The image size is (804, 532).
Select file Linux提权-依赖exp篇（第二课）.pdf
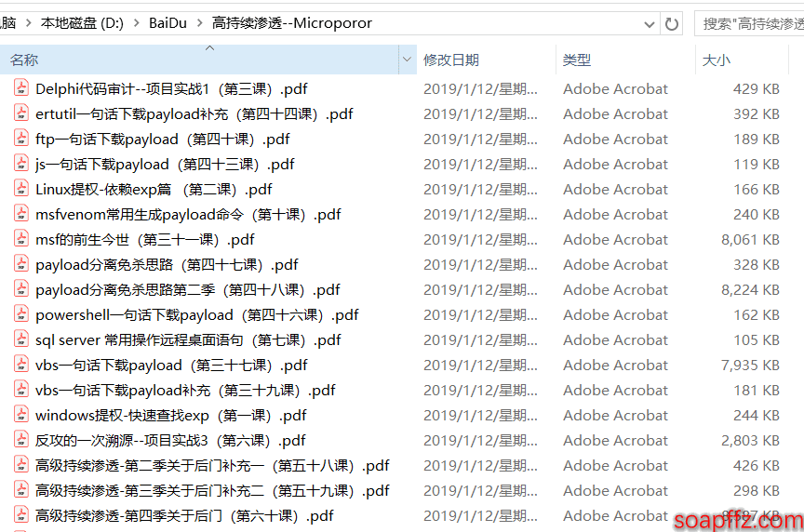(154, 189)
